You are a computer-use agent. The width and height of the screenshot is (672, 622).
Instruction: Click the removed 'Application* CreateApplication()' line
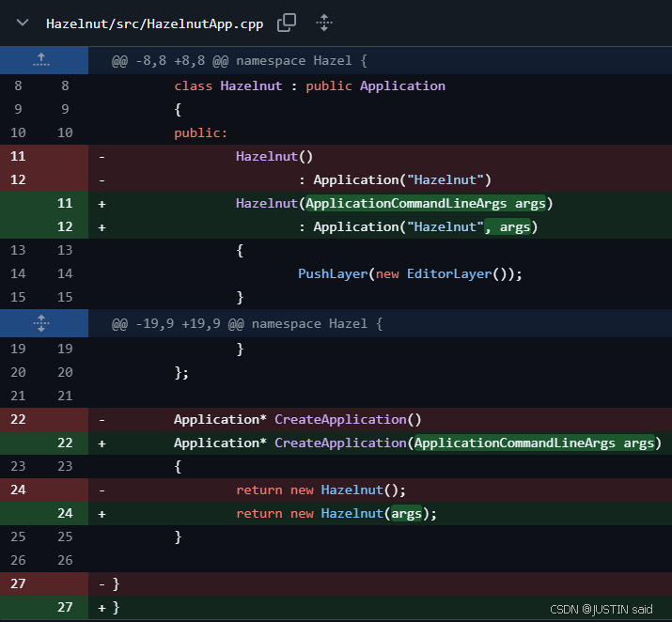pyautogui.click(x=297, y=419)
